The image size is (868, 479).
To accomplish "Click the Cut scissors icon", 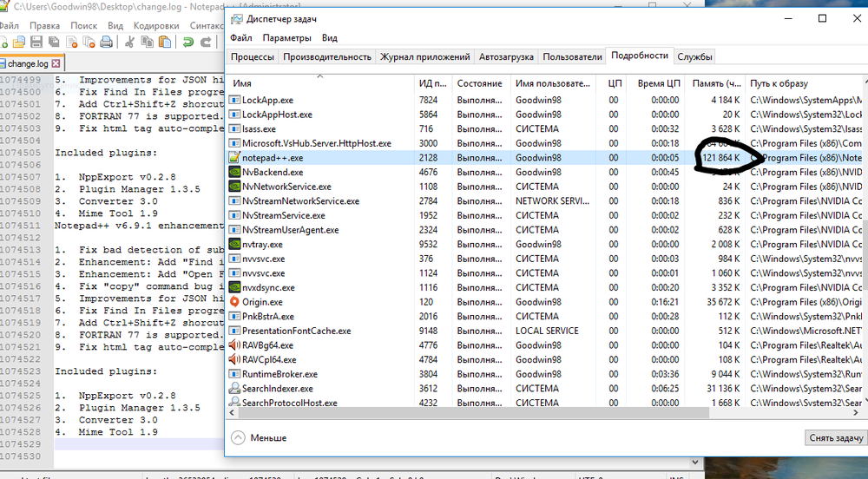I will [x=129, y=42].
